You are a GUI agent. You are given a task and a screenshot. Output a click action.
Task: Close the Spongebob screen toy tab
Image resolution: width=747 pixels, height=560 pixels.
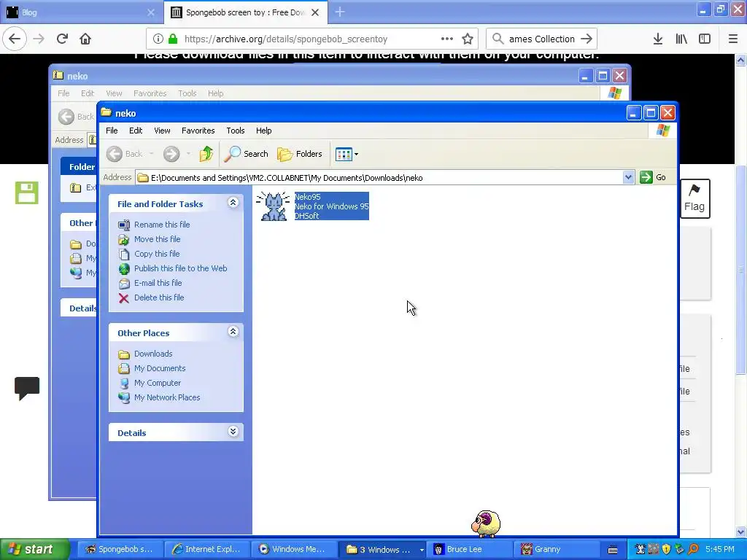click(315, 12)
